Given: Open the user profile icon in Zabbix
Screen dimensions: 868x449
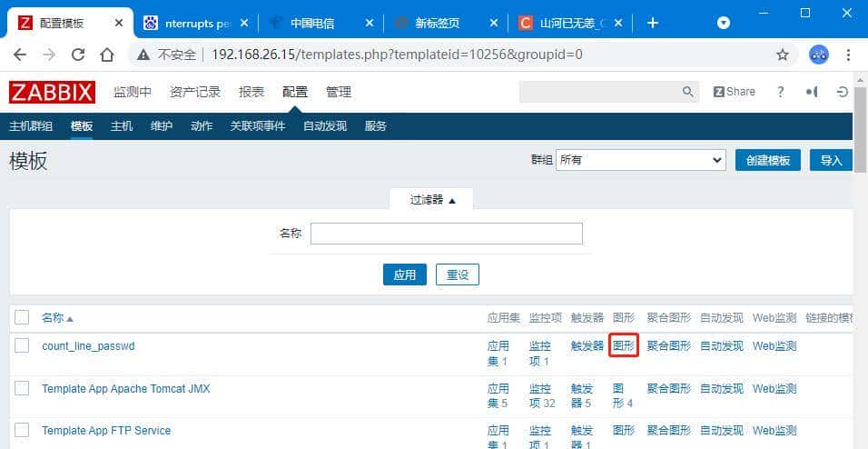Looking at the screenshot, I should [812, 92].
